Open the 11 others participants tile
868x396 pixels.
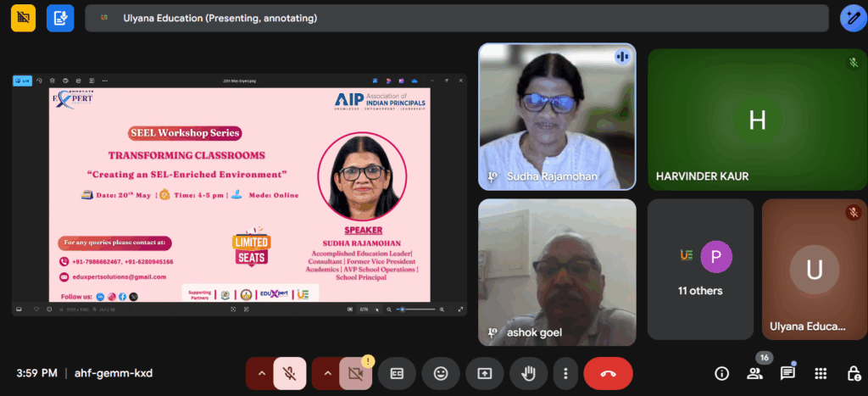click(700, 270)
